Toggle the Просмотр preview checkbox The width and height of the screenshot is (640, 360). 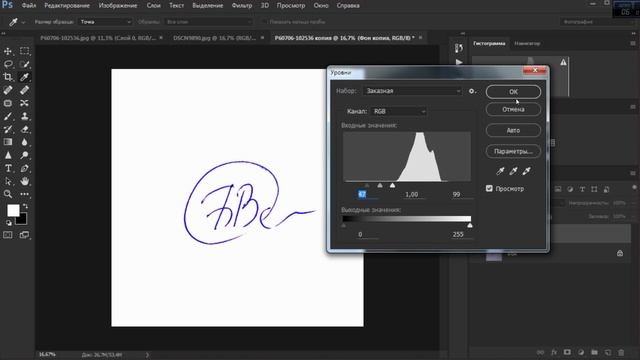pos(489,189)
